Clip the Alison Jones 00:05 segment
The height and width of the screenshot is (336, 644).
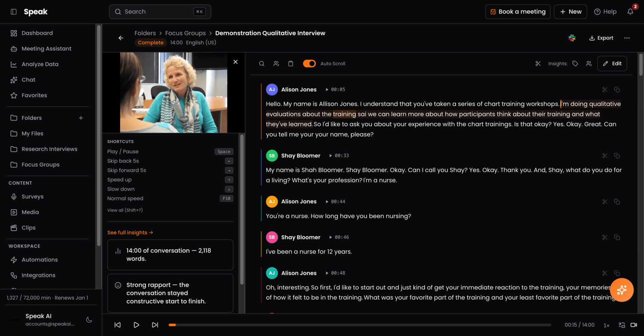pyautogui.click(x=605, y=90)
